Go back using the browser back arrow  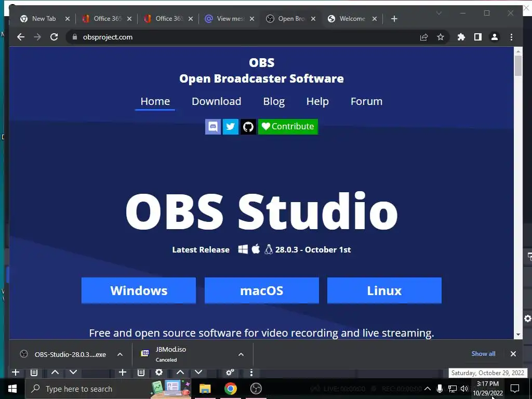pyautogui.click(x=21, y=37)
